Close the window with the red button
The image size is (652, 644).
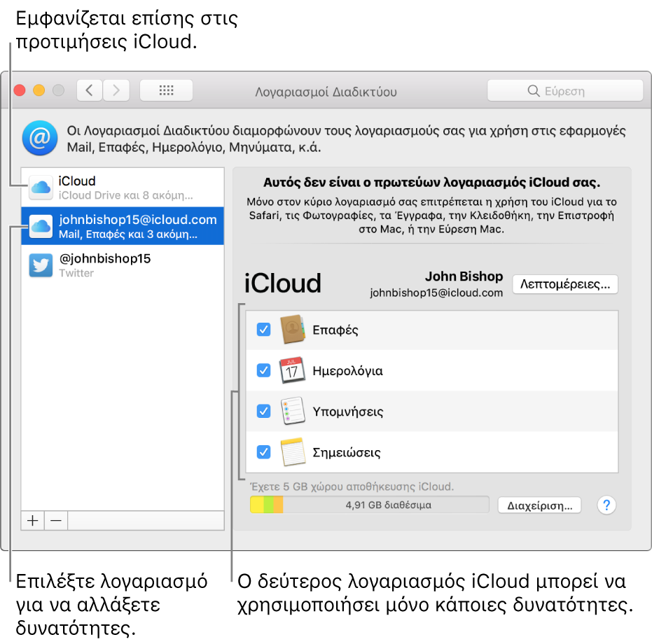(x=19, y=90)
